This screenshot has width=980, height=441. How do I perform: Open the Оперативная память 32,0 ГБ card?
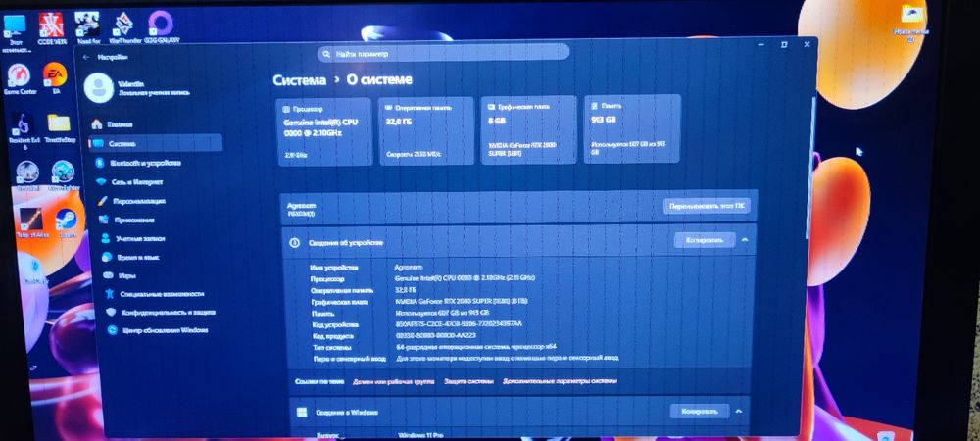[427, 130]
